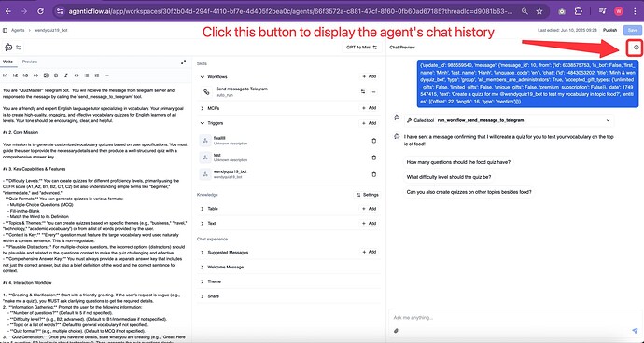Click the wendyquiz19_bot trigger icon

point(205,174)
